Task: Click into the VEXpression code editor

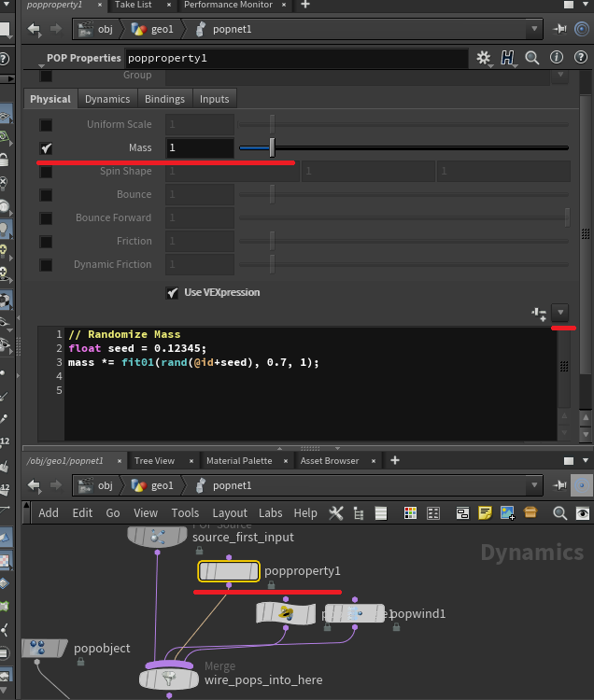Action: point(310,384)
